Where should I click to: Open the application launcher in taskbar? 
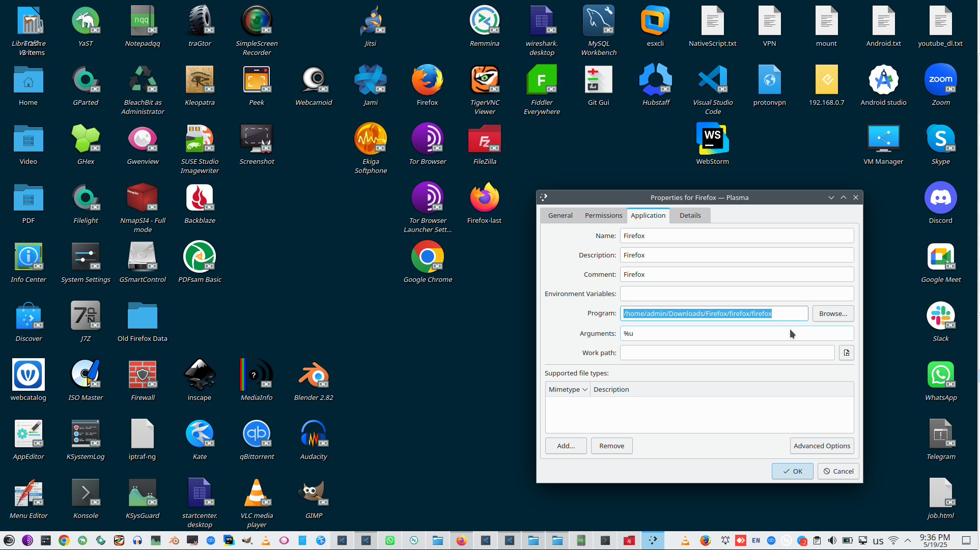tap(9, 540)
